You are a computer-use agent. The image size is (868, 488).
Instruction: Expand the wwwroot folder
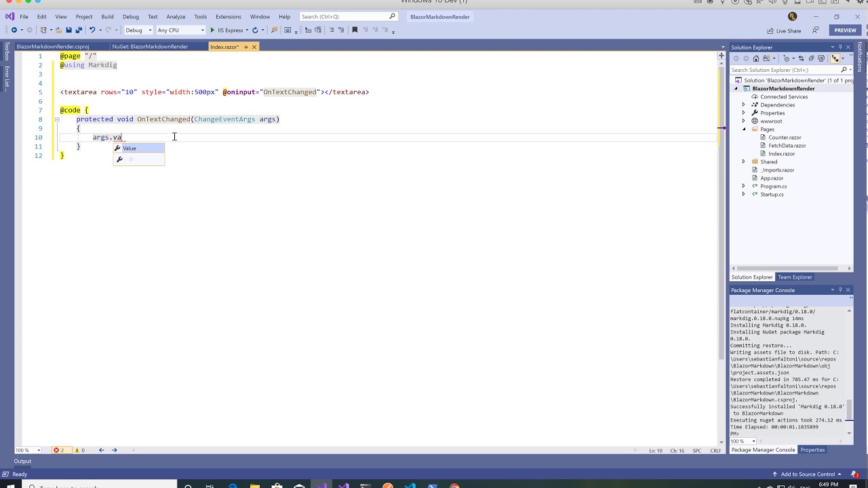743,121
